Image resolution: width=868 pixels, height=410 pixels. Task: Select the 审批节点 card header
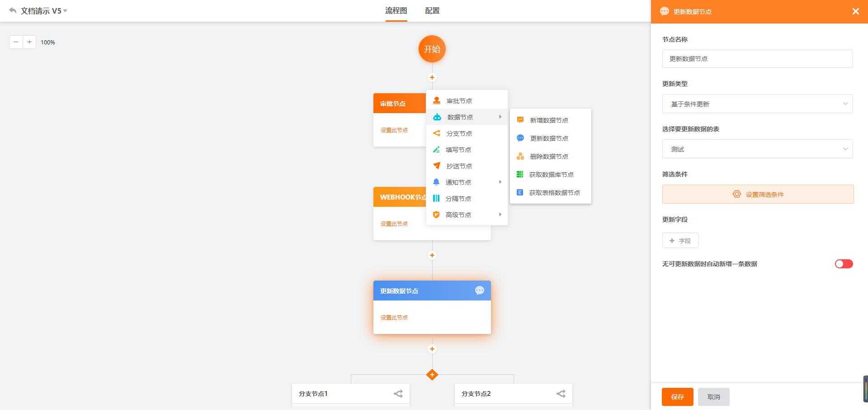point(400,103)
